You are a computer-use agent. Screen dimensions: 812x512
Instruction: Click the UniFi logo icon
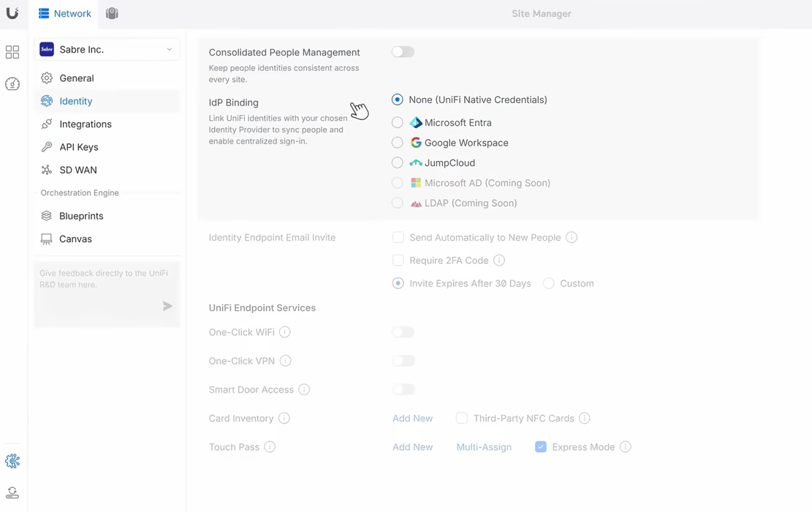pos(12,13)
